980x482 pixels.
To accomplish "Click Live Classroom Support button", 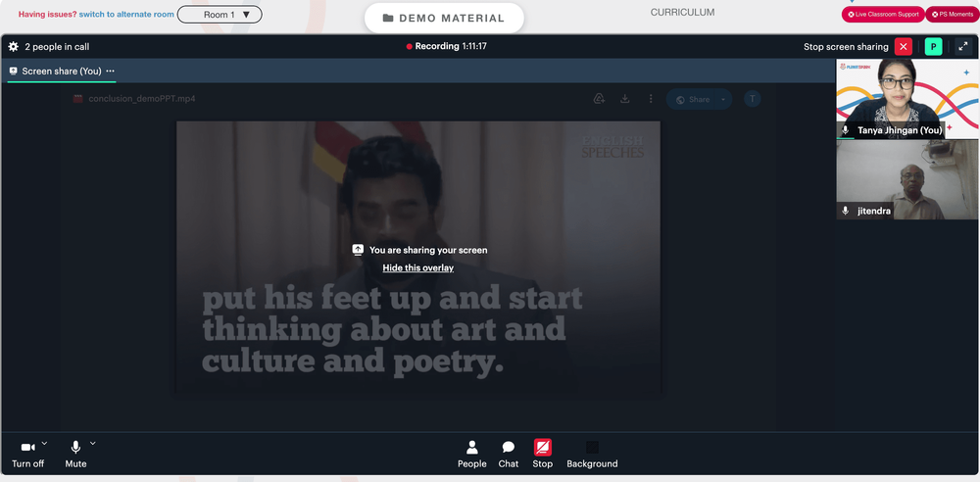I will 883,15.
